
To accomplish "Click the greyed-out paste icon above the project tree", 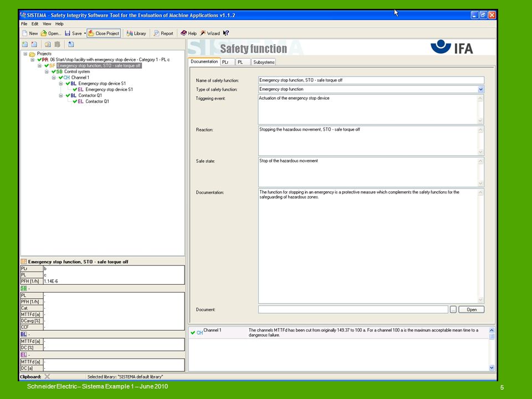I will pos(57,44).
